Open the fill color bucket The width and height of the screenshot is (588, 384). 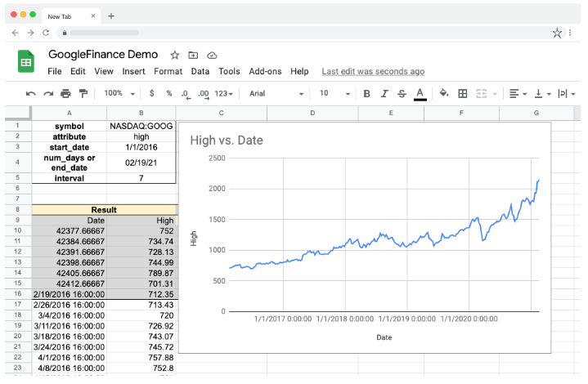point(444,94)
